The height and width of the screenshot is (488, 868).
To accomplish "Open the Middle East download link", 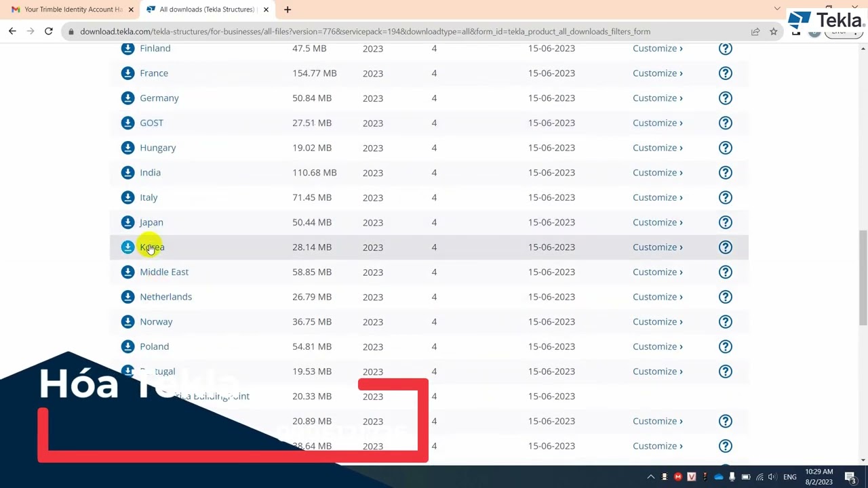I will tap(164, 272).
